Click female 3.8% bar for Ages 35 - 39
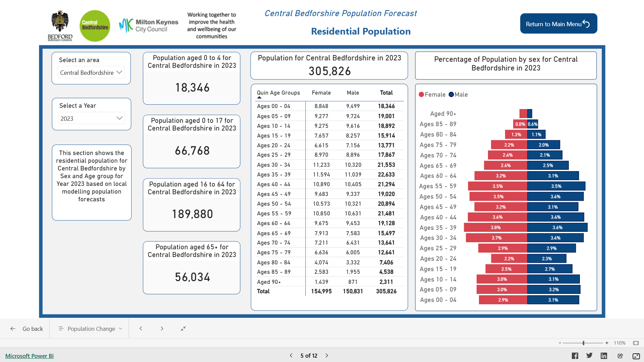 coord(496,227)
